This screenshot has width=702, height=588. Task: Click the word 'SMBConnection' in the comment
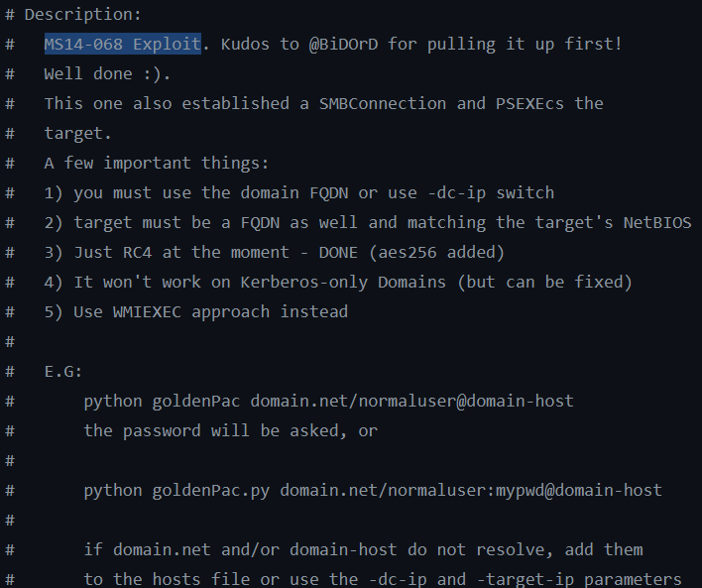coord(383,103)
